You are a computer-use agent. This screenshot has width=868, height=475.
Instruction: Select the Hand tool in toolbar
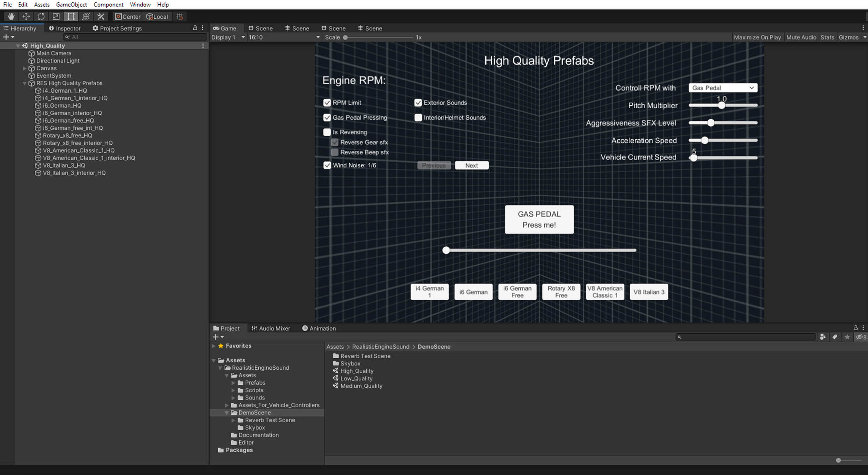coord(11,16)
